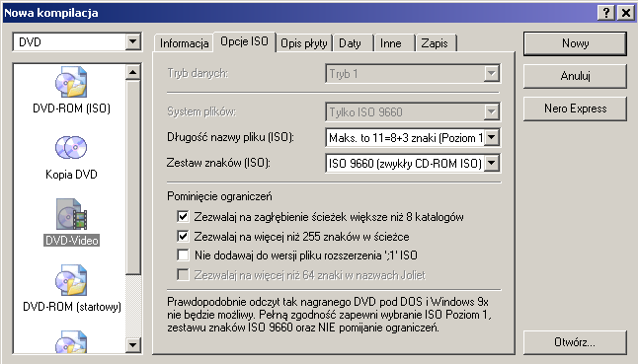The width and height of the screenshot is (638, 364).
Task: Click the compilation list scrollbar thumb
Action: 132,178
